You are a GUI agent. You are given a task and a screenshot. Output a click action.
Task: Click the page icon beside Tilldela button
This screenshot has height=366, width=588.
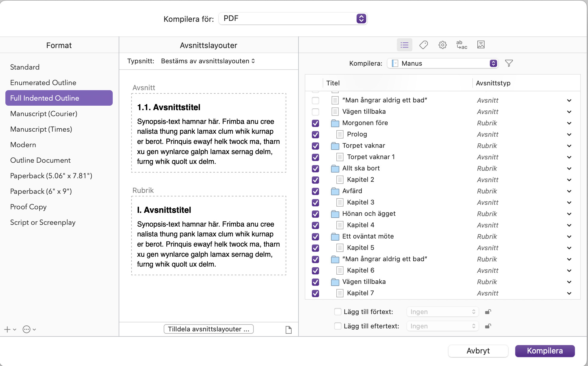288,330
